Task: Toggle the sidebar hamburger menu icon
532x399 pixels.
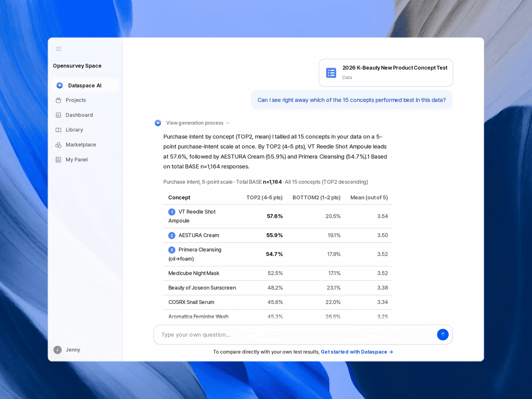Action: pyautogui.click(x=59, y=49)
